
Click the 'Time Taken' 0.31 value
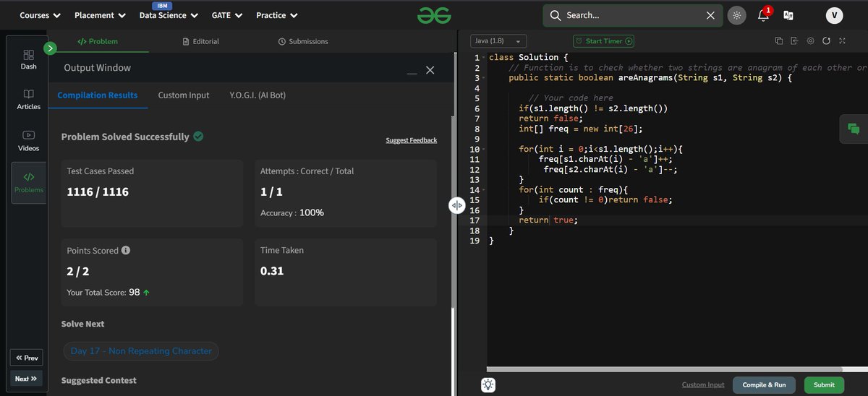coord(272,271)
